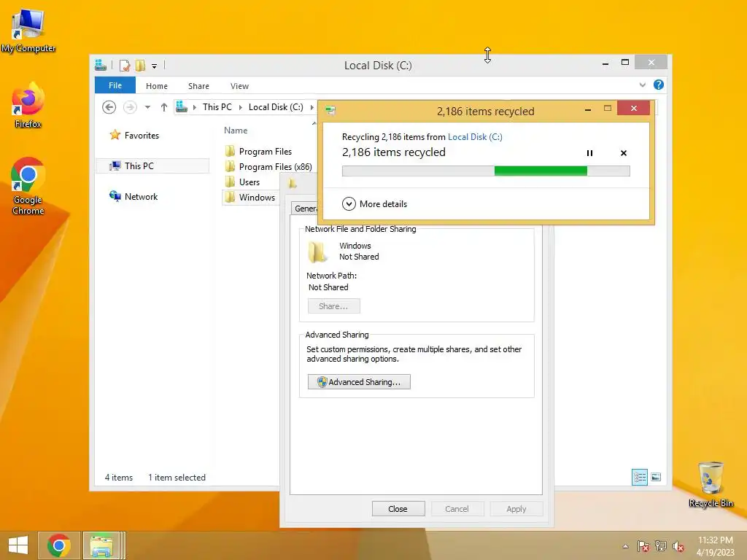
Task: Minimize the items recycled dialog
Action: [588, 109]
